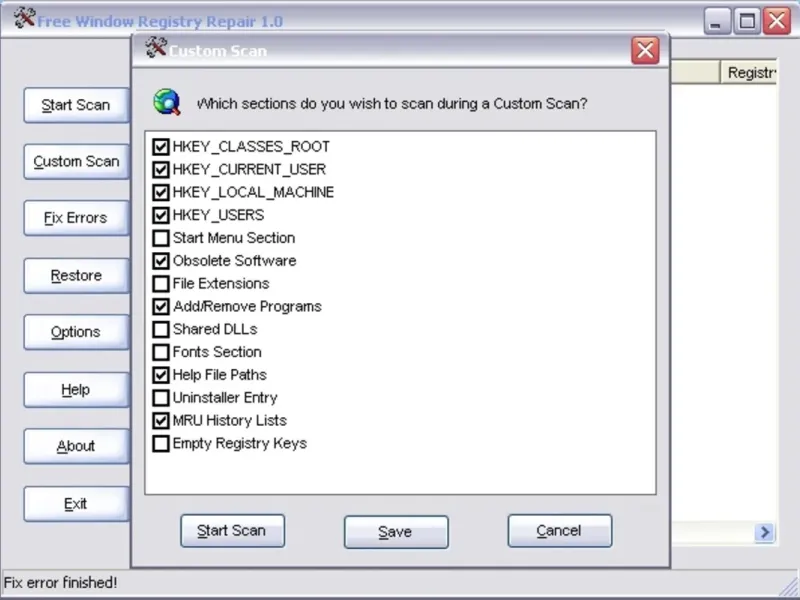Disable Obsolete Software checkbox
This screenshot has height=600, width=800.
(161, 261)
